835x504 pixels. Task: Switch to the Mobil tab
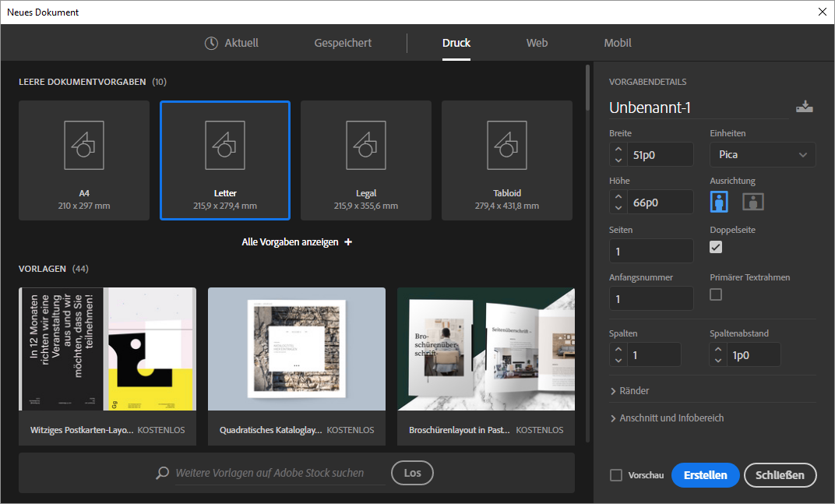[618, 43]
